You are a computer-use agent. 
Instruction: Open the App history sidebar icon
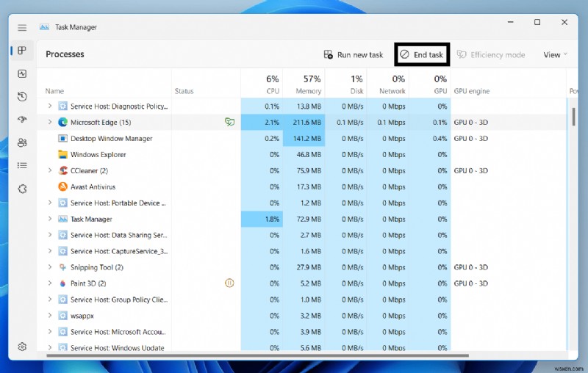point(22,96)
